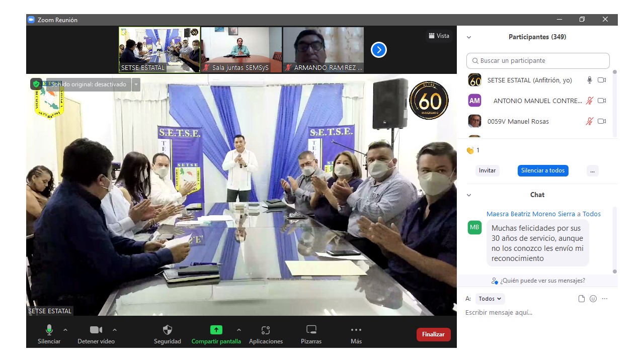Click the chat panel scrollbar

pos(614,240)
